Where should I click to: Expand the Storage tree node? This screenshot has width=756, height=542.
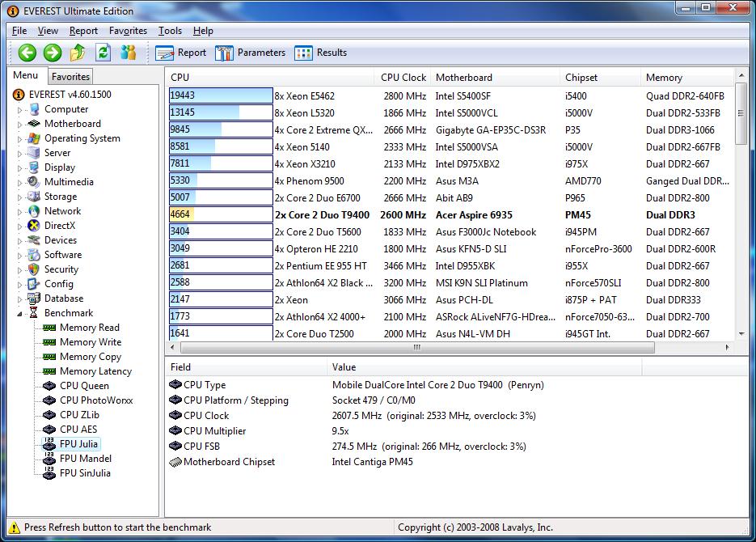pos(19,197)
